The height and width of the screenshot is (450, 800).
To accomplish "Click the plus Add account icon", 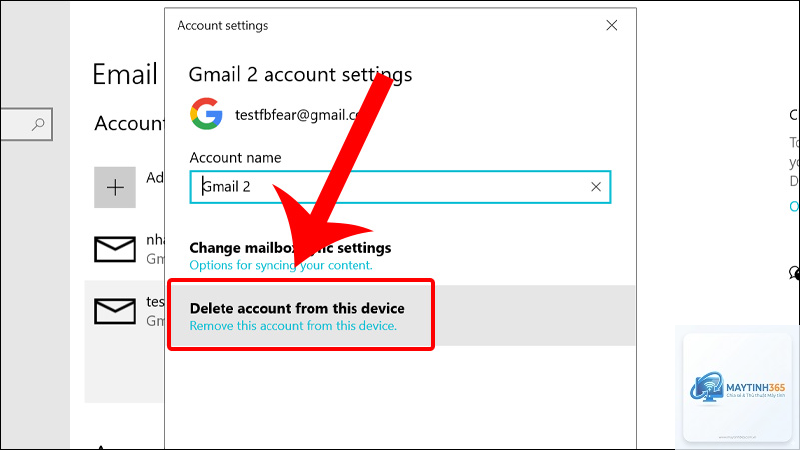I will pyautogui.click(x=115, y=187).
